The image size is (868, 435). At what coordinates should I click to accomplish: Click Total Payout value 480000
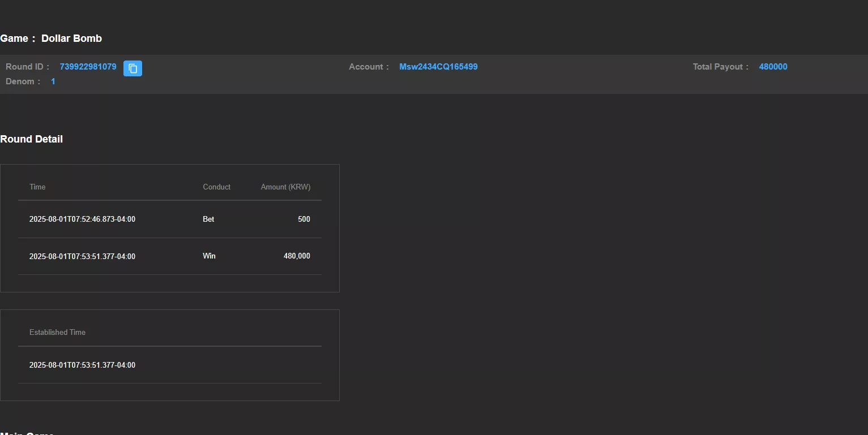point(773,67)
